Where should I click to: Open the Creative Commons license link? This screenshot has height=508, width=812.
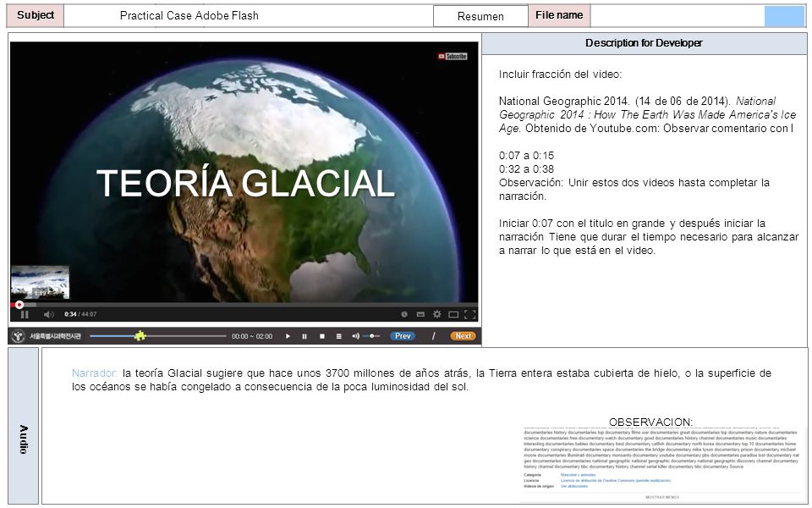pos(616,481)
